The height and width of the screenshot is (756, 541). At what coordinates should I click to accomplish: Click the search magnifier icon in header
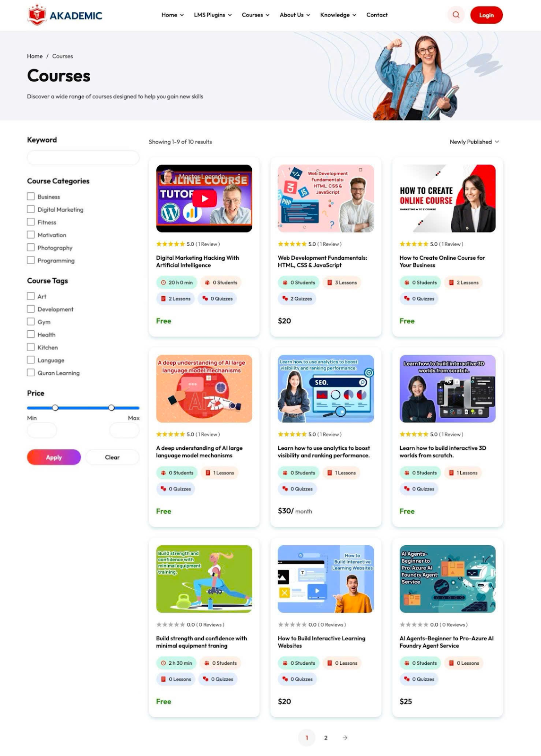pyautogui.click(x=456, y=15)
